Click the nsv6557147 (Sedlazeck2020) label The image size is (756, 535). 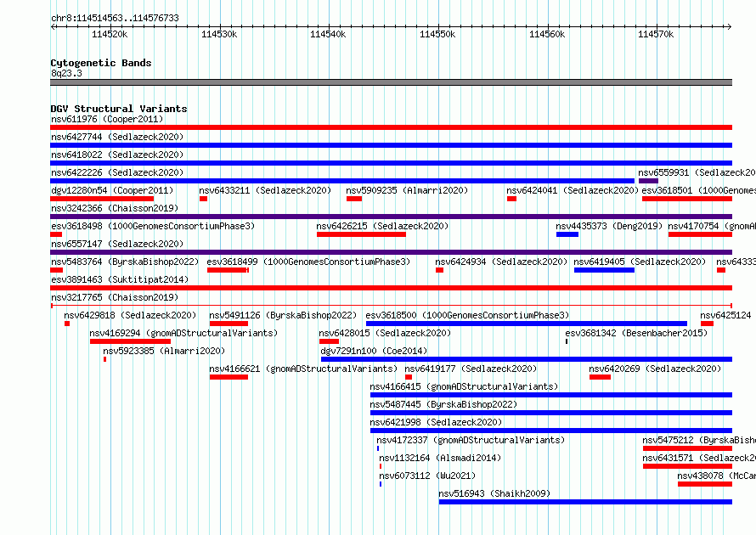(x=117, y=244)
